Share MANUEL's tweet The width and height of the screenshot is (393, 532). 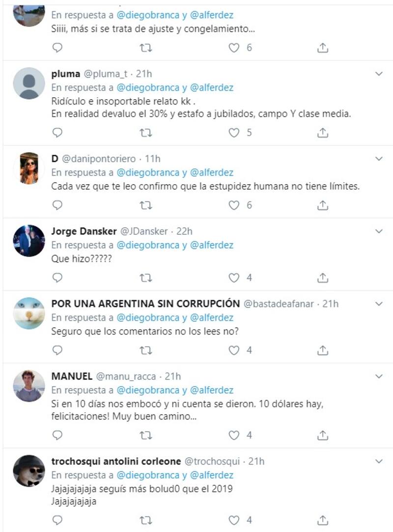click(322, 435)
